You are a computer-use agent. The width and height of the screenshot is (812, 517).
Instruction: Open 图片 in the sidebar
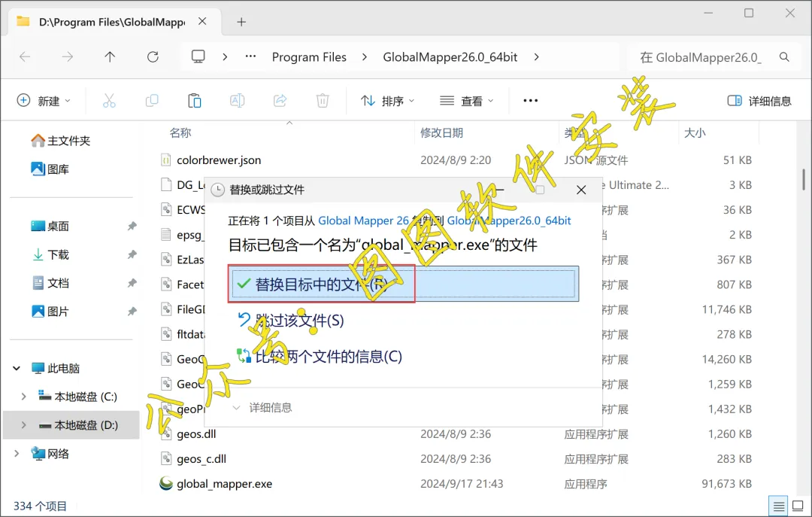[x=50, y=312]
